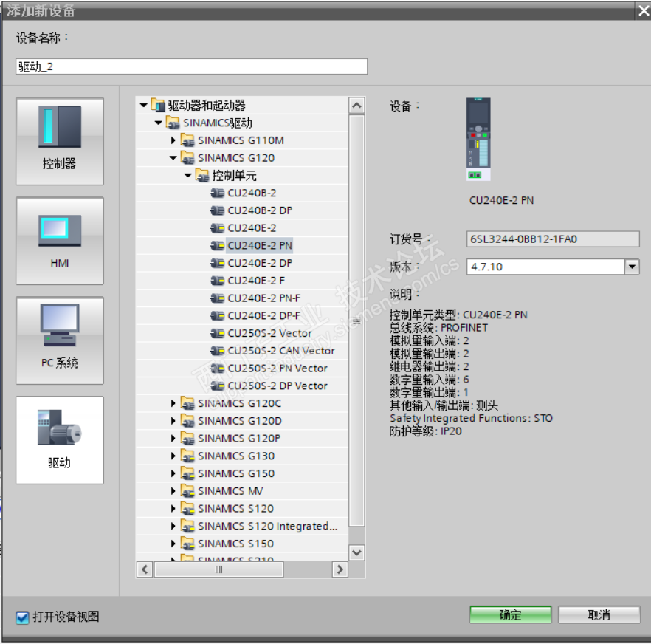Select the SINAMICS S150 tree row text
This screenshot has height=644, width=651.
click(236, 544)
